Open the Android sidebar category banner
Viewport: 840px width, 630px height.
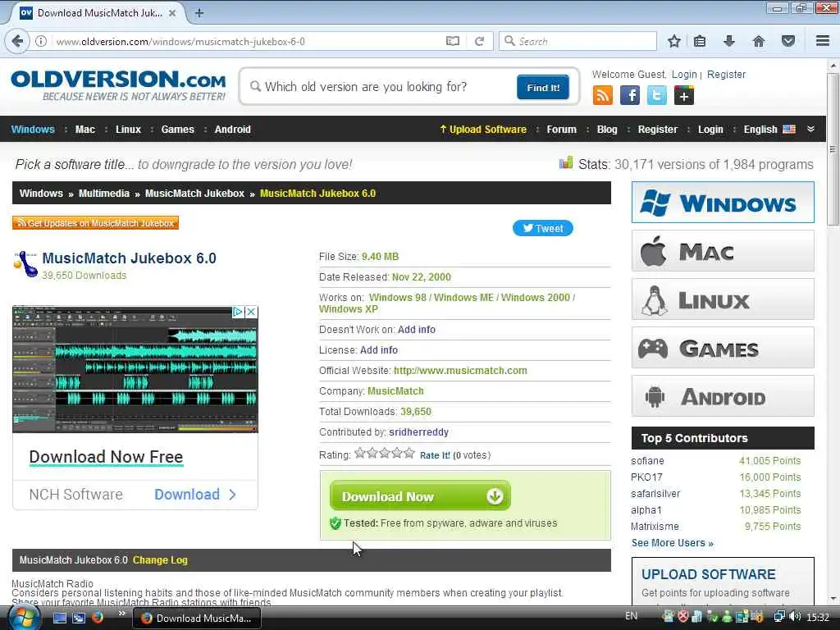click(723, 396)
